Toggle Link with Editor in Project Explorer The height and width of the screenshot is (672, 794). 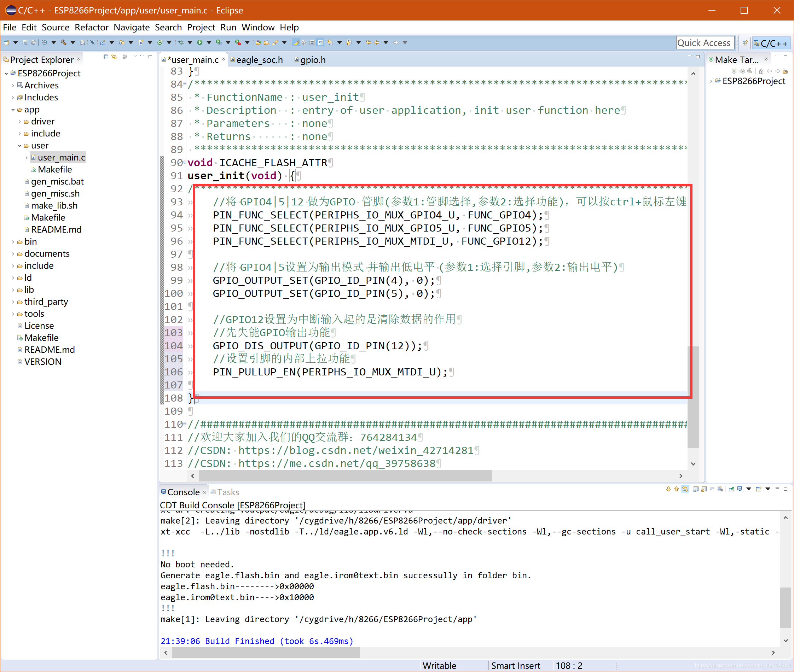pyautogui.click(x=114, y=57)
